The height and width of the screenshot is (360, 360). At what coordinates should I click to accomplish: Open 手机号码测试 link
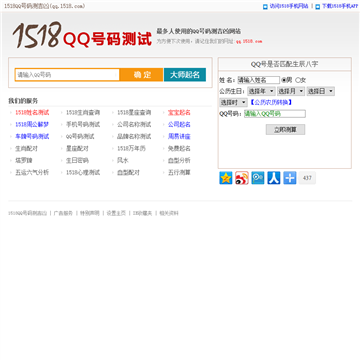coord(83,125)
